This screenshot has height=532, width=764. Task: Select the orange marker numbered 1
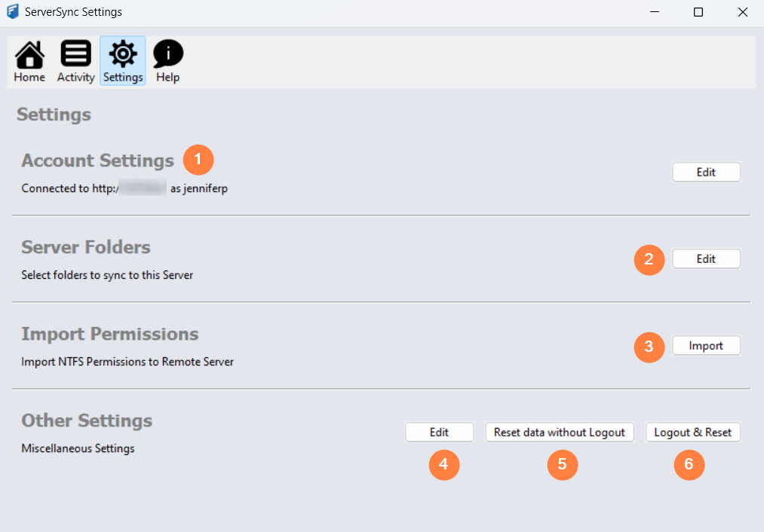(x=199, y=160)
